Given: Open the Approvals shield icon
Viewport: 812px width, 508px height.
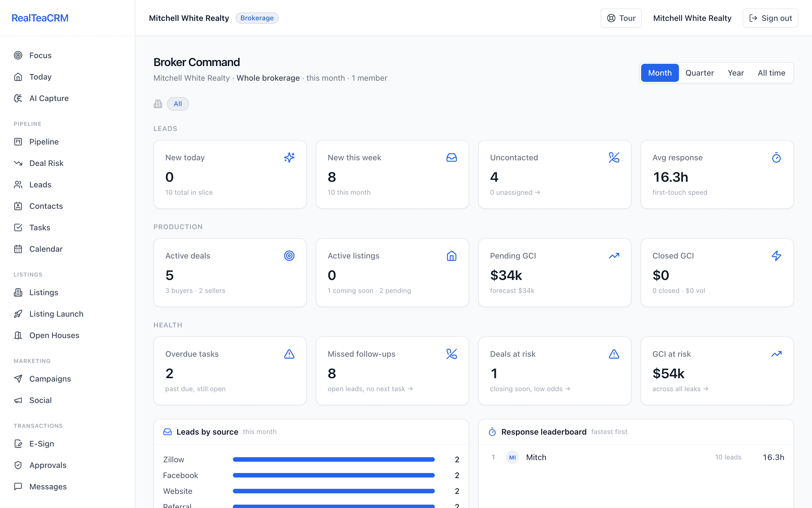Looking at the screenshot, I should [x=18, y=465].
